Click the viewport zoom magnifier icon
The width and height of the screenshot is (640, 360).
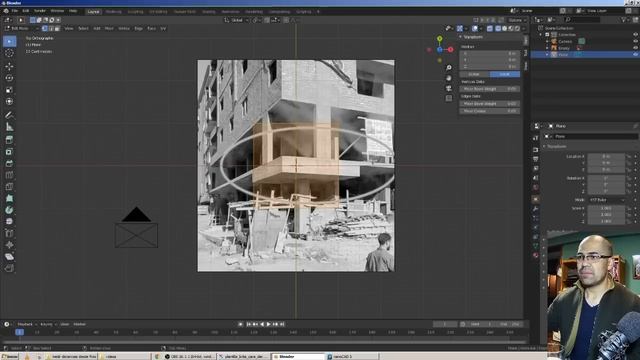click(449, 68)
